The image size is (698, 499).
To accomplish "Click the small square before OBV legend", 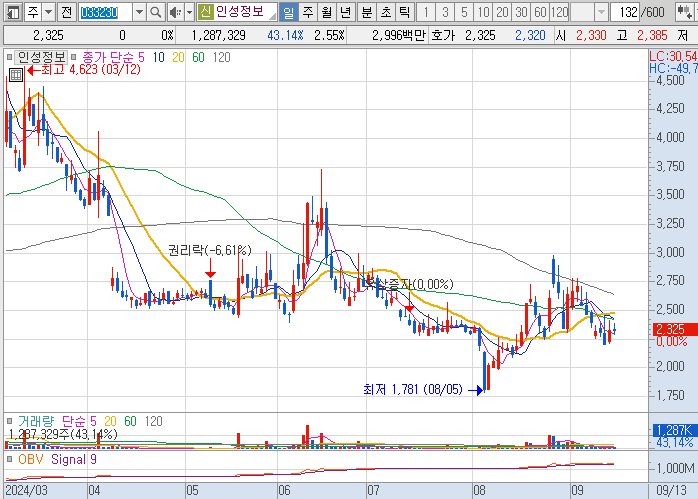I will (x=9, y=459).
